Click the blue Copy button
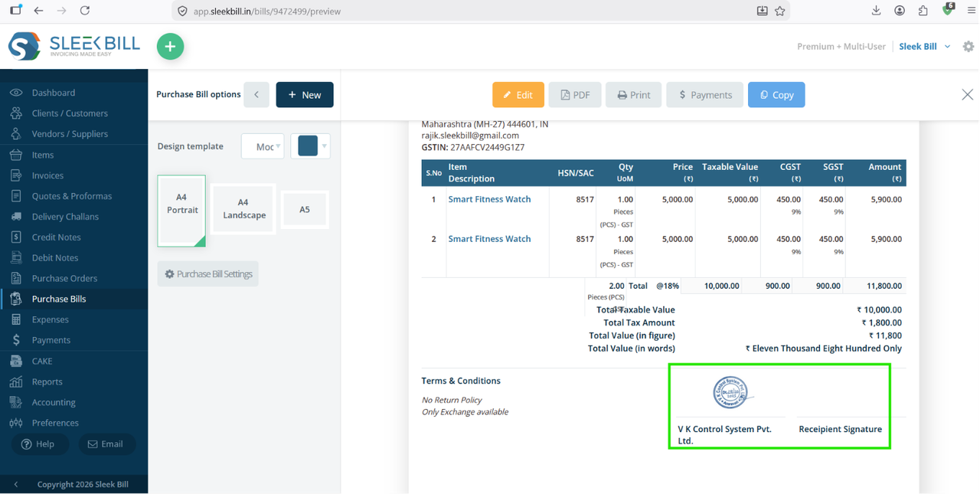 tap(776, 95)
